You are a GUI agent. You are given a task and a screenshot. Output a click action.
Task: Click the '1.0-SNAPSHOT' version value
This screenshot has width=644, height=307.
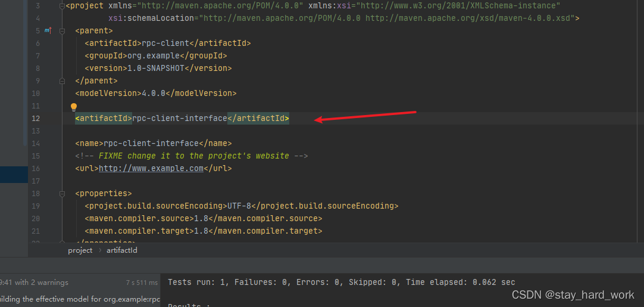(156, 68)
